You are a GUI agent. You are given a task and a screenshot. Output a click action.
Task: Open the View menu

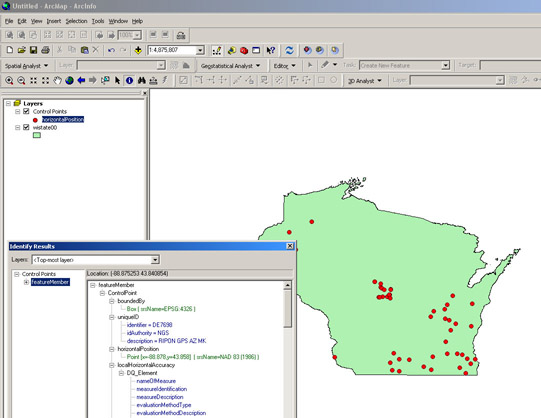[x=36, y=21]
